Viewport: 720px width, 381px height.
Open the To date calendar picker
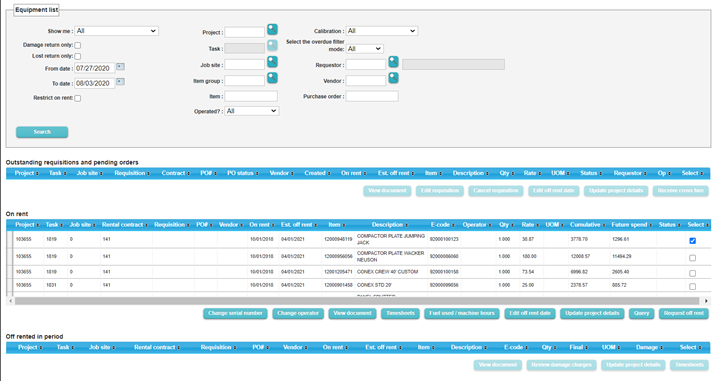(x=120, y=82)
